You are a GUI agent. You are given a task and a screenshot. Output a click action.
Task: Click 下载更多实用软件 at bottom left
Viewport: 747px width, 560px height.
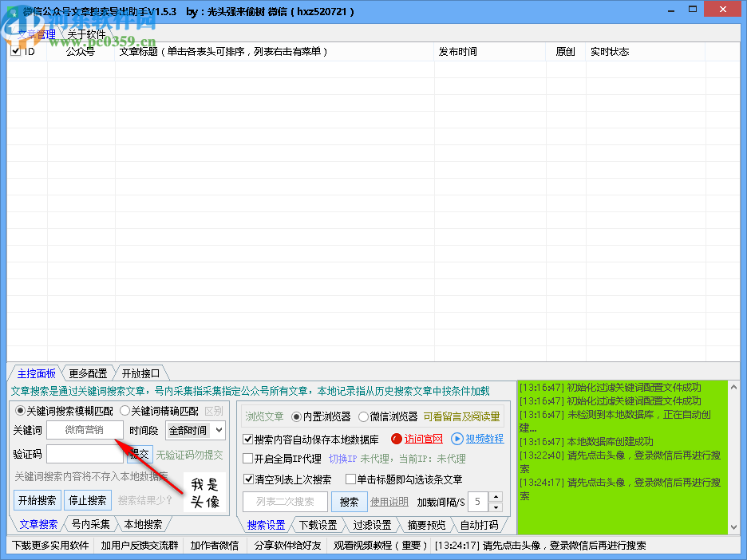[x=49, y=546]
